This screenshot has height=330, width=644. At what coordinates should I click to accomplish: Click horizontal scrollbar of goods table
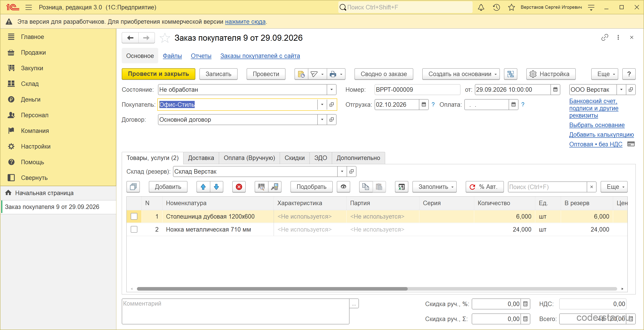272,289
